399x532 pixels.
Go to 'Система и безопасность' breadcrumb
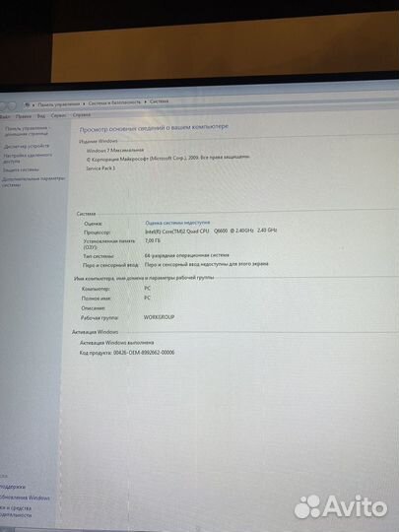coord(114,102)
